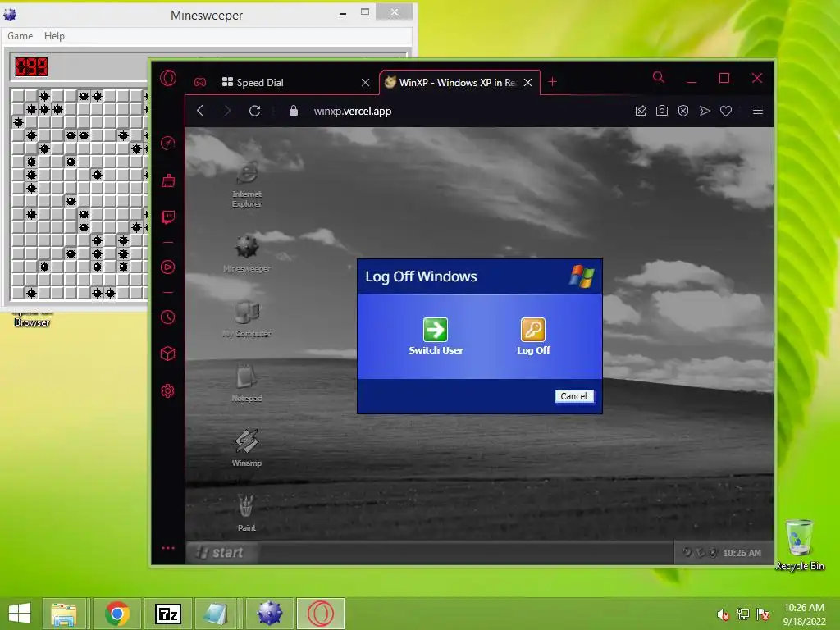Open Easy Setup sliders icon
Screen dimensions: 840x630
[x=757, y=111]
